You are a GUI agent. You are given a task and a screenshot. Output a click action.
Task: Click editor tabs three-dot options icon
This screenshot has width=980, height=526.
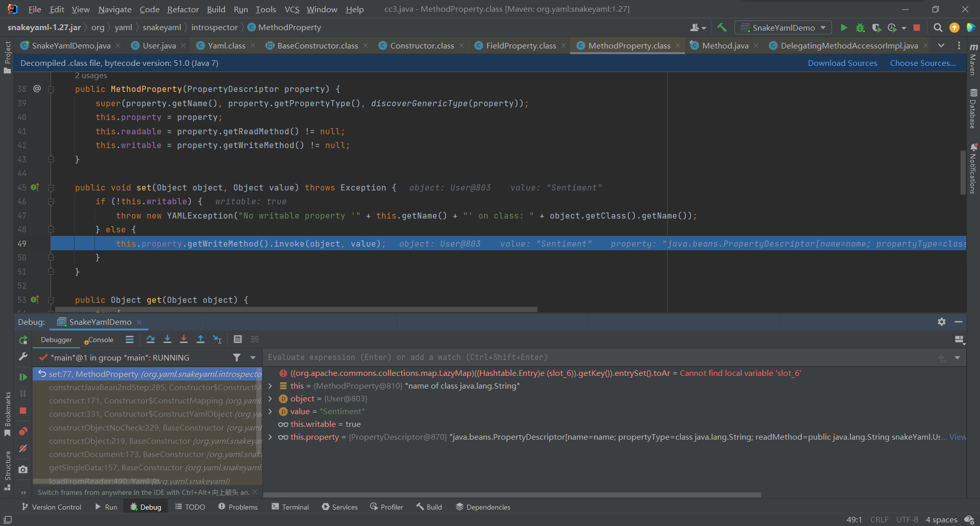coord(959,45)
